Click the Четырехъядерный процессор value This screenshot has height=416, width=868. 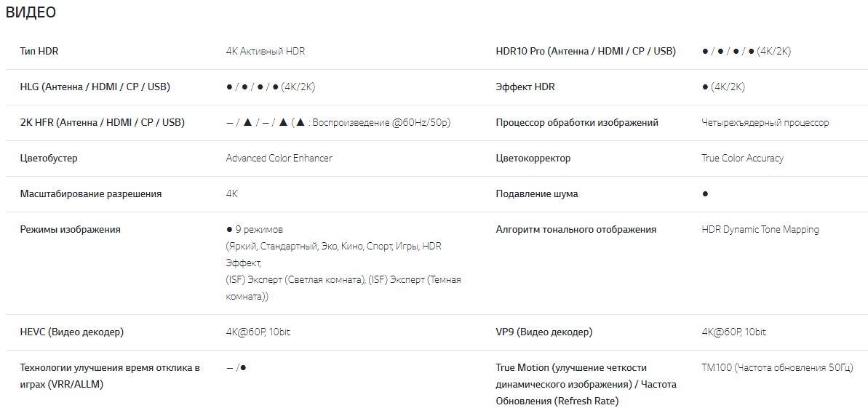pyautogui.click(x=765, y=123)
